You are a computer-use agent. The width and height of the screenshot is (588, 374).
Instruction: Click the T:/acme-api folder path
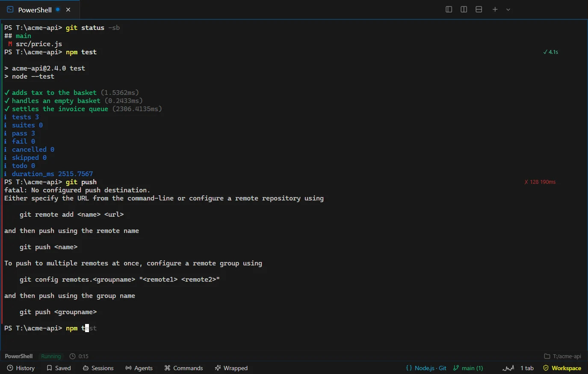pyautogui.click(x=562, y=356)
